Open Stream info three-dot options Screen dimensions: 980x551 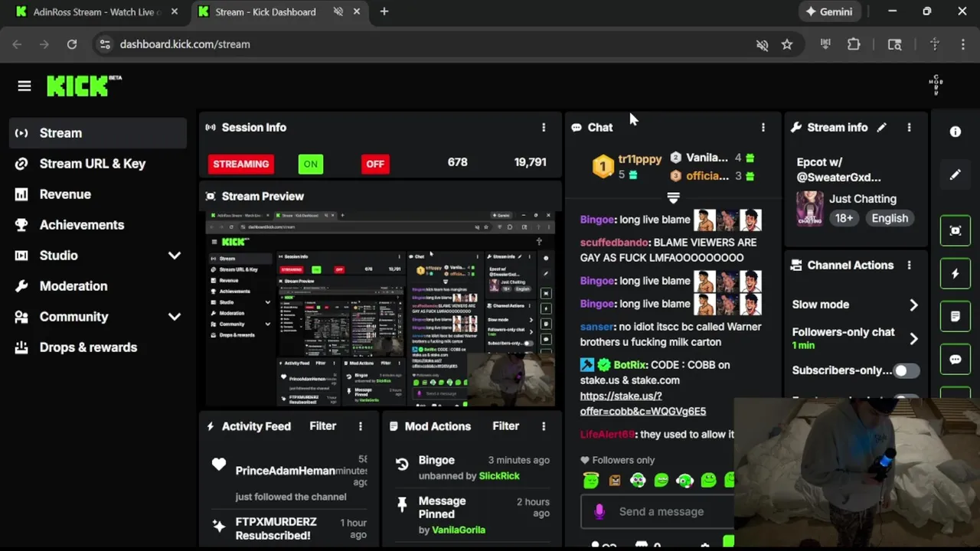[x=909, y=127]
